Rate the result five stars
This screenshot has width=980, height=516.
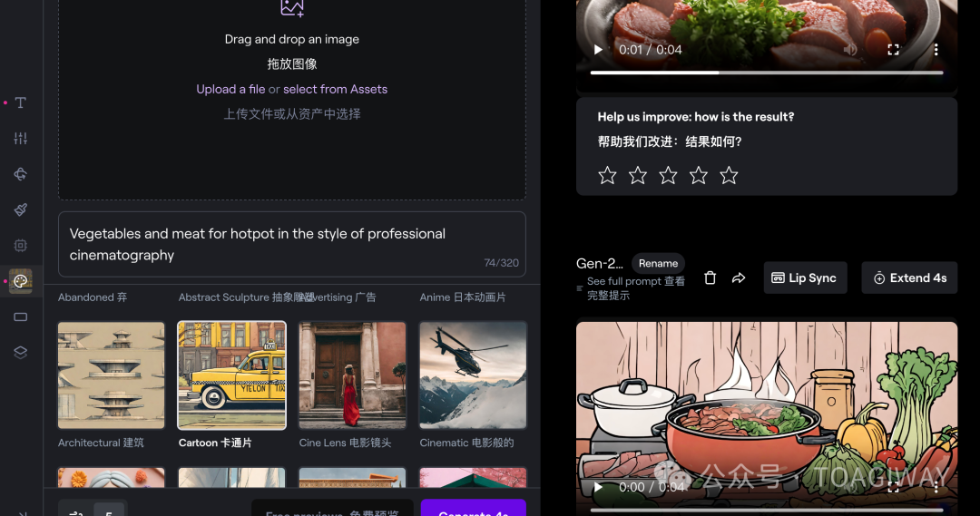pos(729,176)
